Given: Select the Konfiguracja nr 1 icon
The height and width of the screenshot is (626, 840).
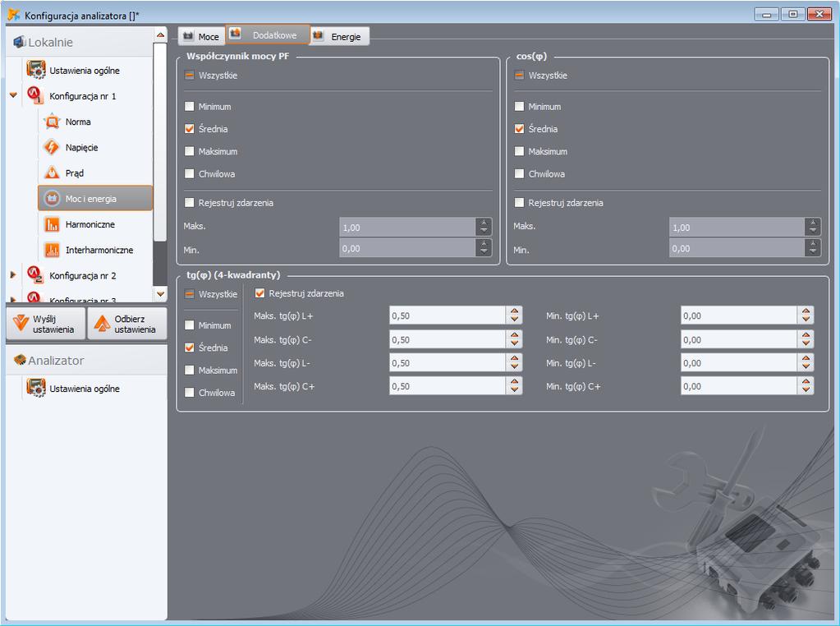Looking at the screenshot, I should point(34,94).
